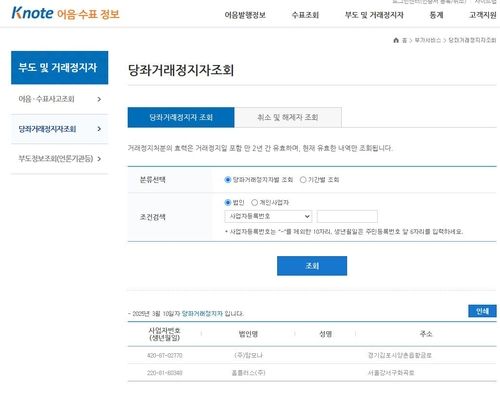500x409 pixels.
Task: Open 부도 및 거래정지자 top menu
Action: tap(374, 15)
